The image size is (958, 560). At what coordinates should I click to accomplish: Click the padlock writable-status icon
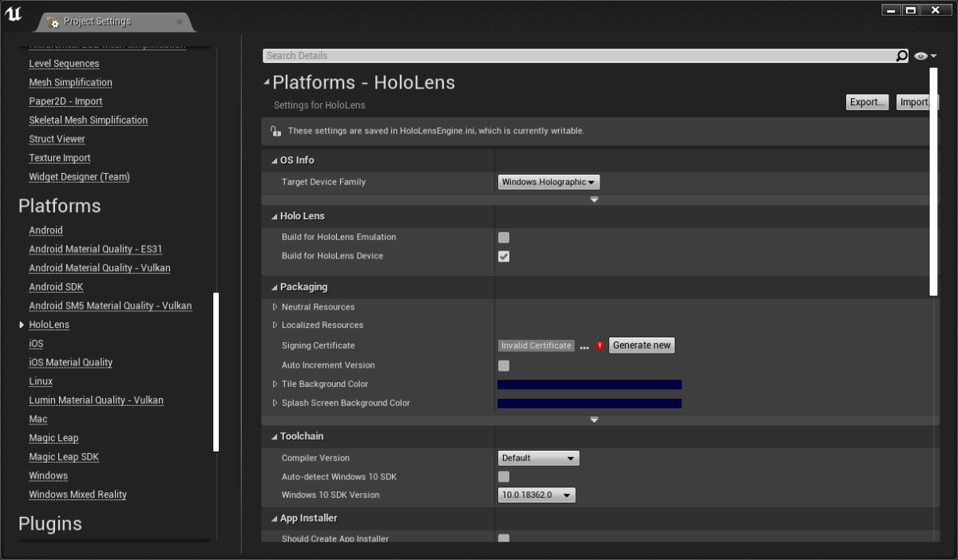(275, 131)
